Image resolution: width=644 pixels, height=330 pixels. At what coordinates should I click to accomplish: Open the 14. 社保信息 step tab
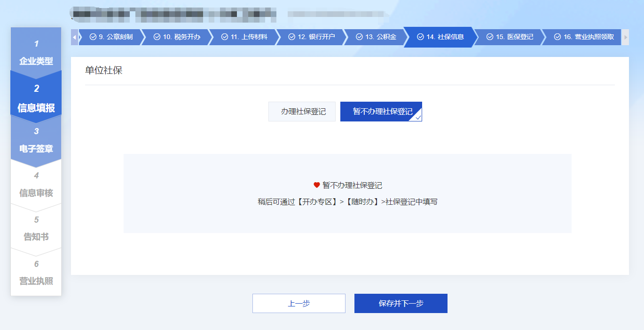point(440,37)
